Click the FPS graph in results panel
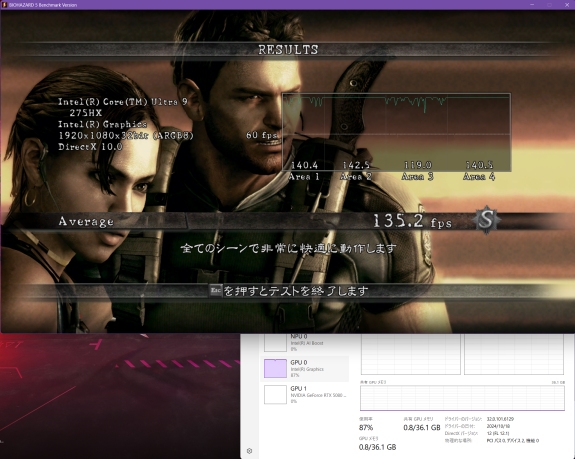575x459 pixels. [x=396, y=132]
